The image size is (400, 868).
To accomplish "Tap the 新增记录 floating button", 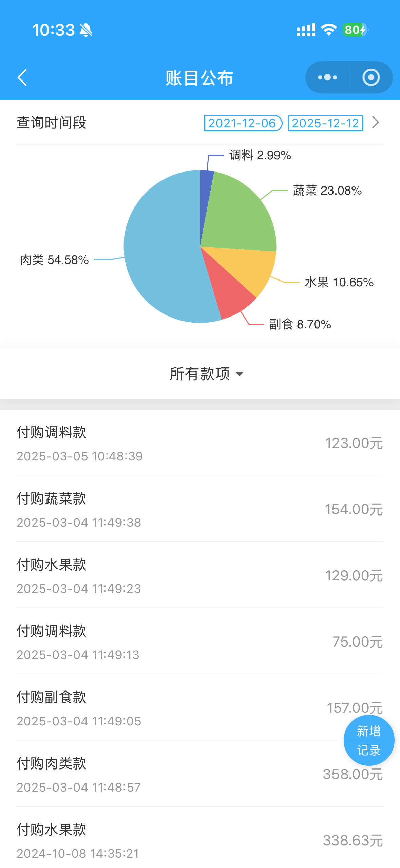I will click(369, 740).
